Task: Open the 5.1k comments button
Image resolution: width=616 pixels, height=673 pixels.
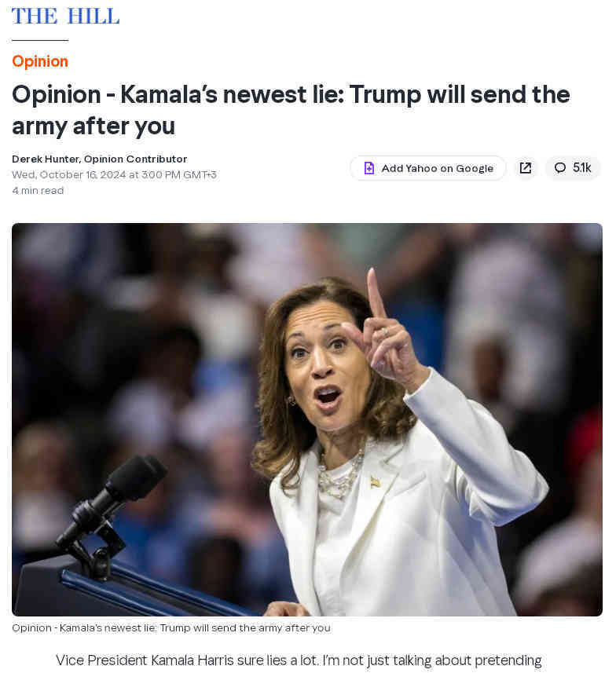Action: [573, 168]
